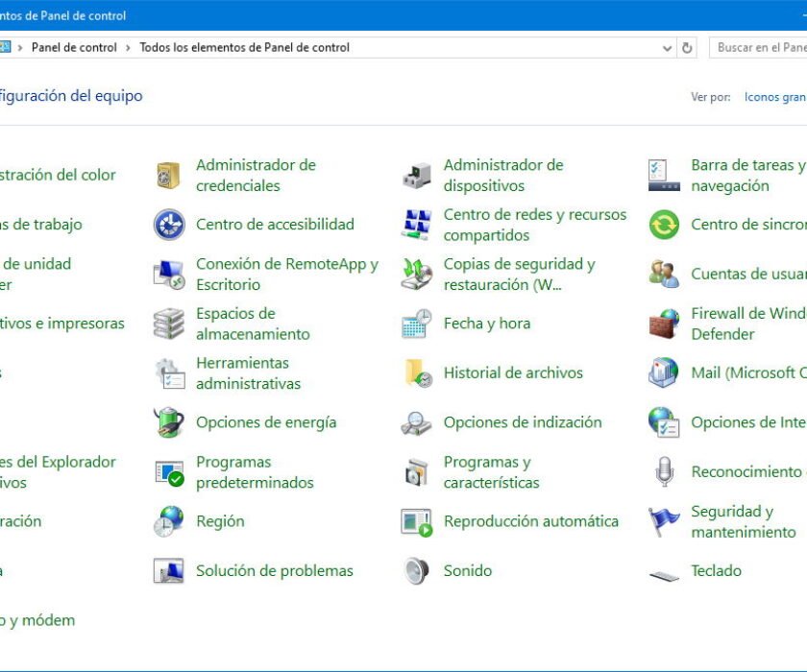Screen dimensions: 807x672
Task: Open the Centro de redes y recursos compartidos icon
Action: click(x=416, y=225)
